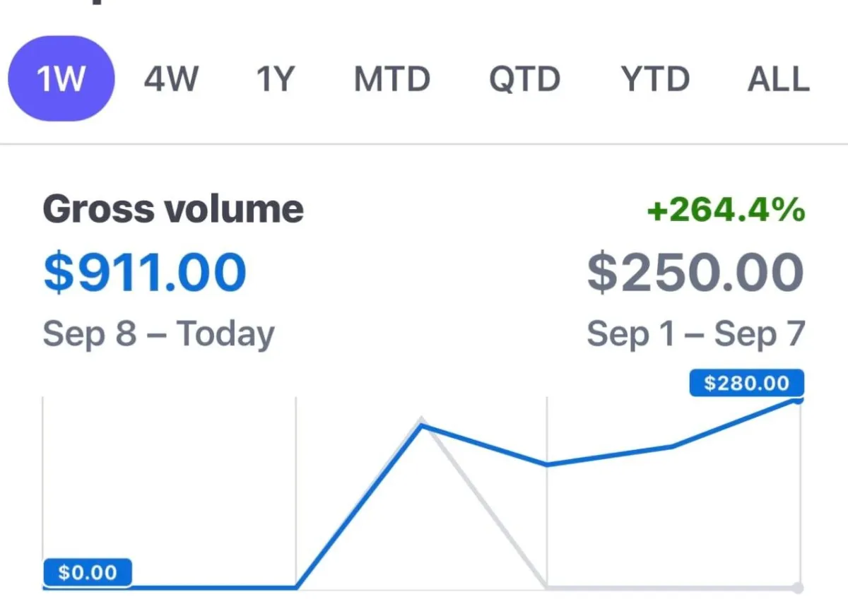The image size is (848, 616).
Task: Choose the 1Y time range
Action: click(x=274, y=79)
